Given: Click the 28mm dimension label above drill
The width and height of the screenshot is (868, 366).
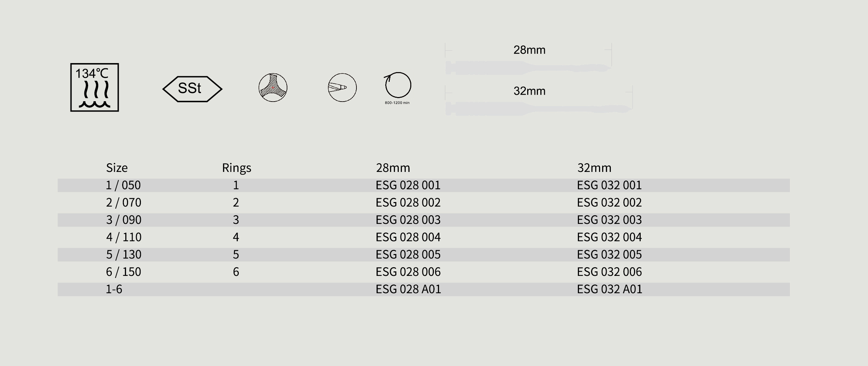Looking at the screenshot, I should coord(529,50).
